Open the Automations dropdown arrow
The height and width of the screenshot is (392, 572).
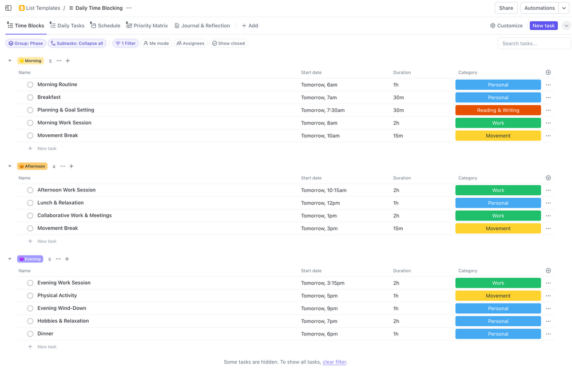click(563, 8)
